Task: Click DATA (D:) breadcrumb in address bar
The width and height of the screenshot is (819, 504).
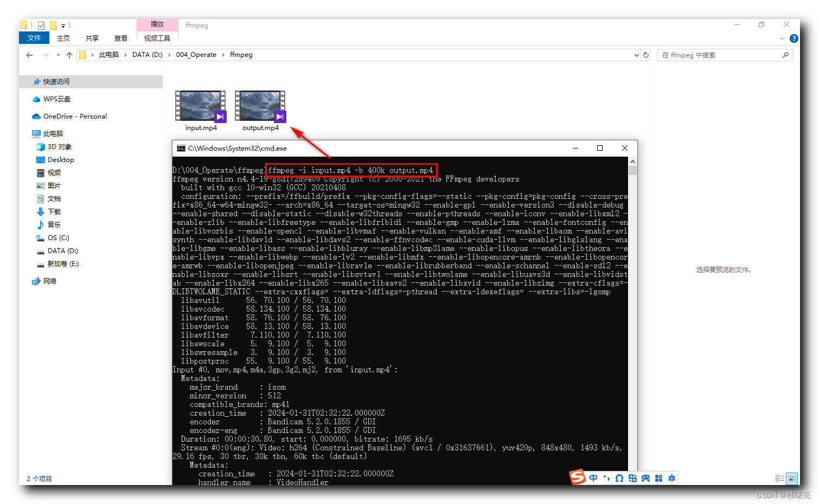Action: click(148, 55)
